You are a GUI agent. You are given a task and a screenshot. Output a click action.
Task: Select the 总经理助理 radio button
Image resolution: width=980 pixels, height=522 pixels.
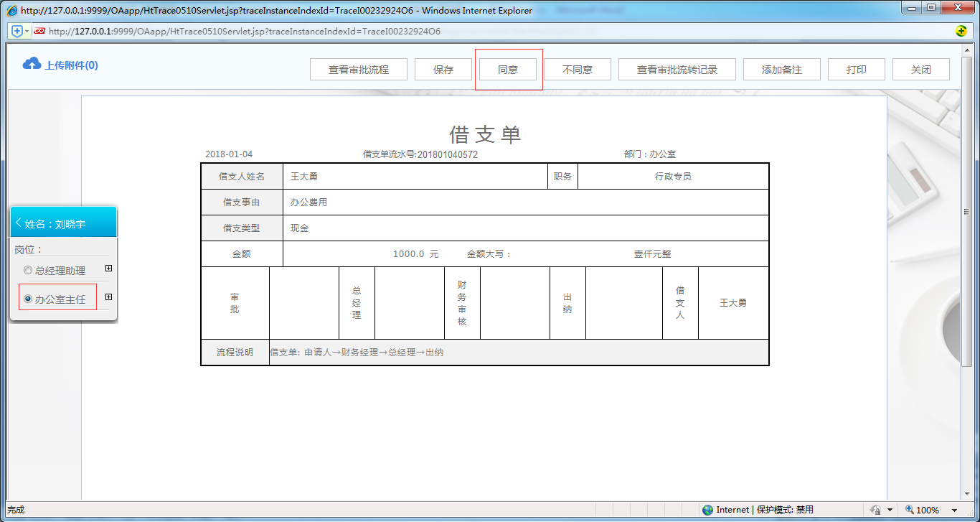(x=27, y=270)
